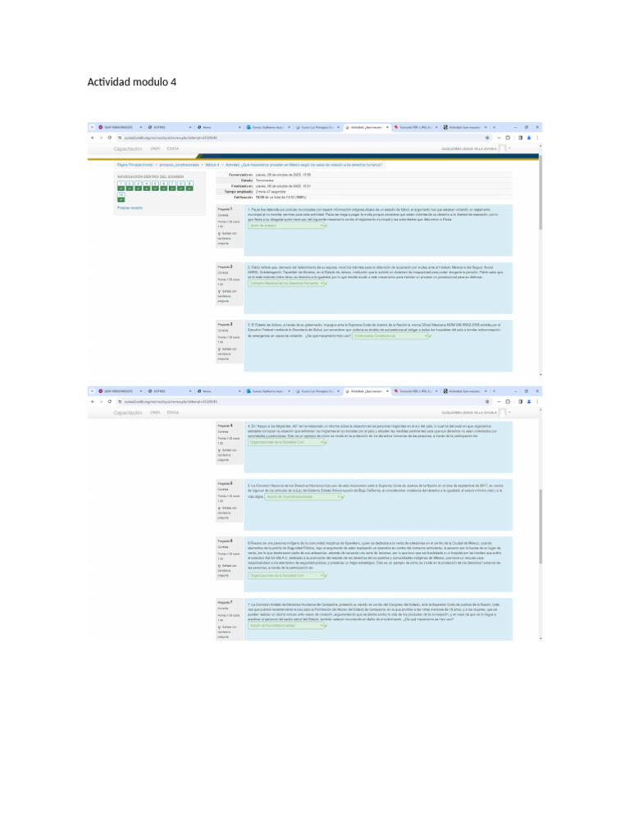Click browser back arrow in upper screenshot
The width and height of the screenshot is (630, 840).
click(x=93, y=138)
